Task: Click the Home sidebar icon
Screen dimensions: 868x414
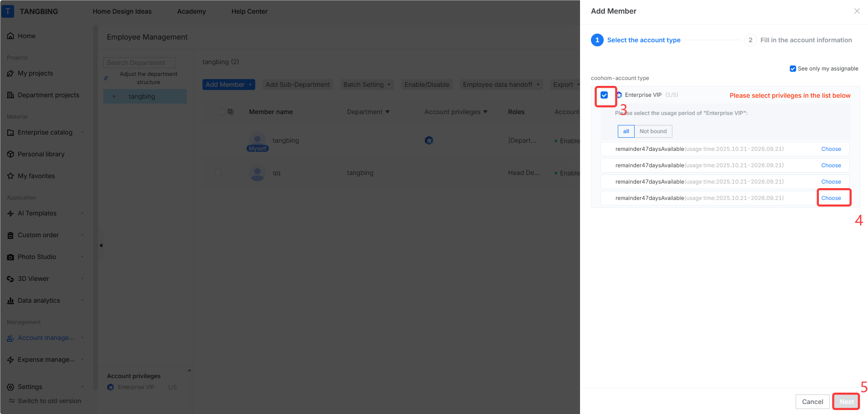Action: 10,36
